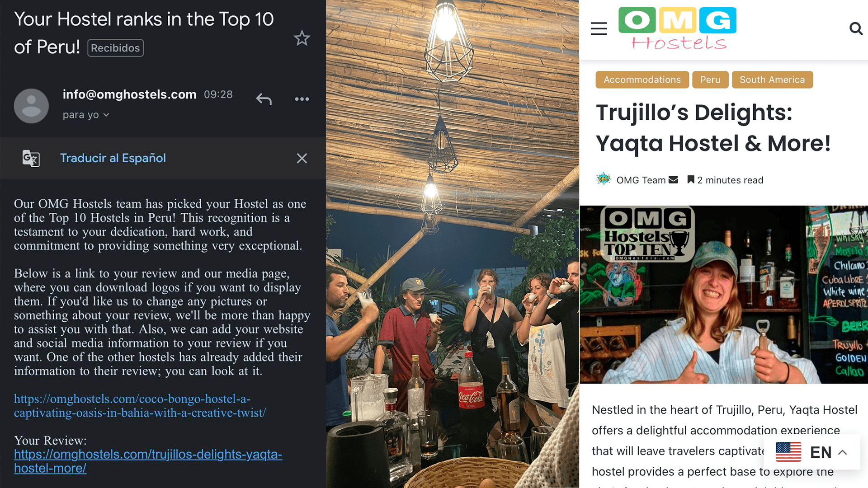The width and height of the screenshot is (868, 488).
Task: Expand the EN language selector
Action: click(812, 452)
